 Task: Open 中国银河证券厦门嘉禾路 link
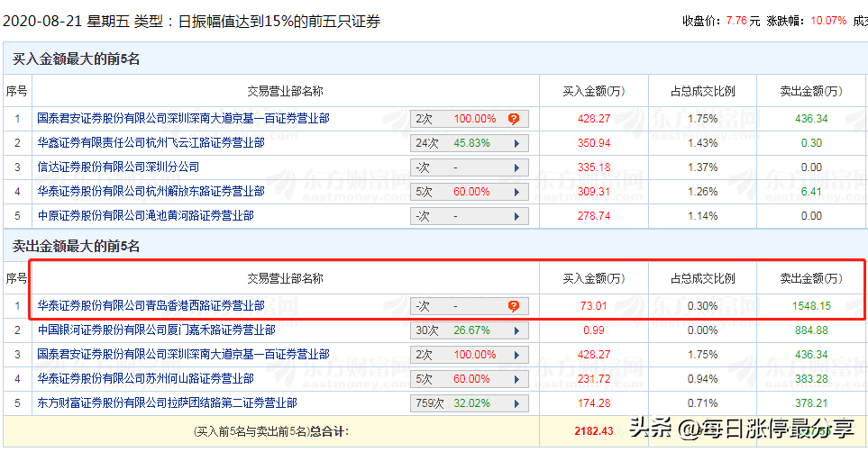[156, 330]
